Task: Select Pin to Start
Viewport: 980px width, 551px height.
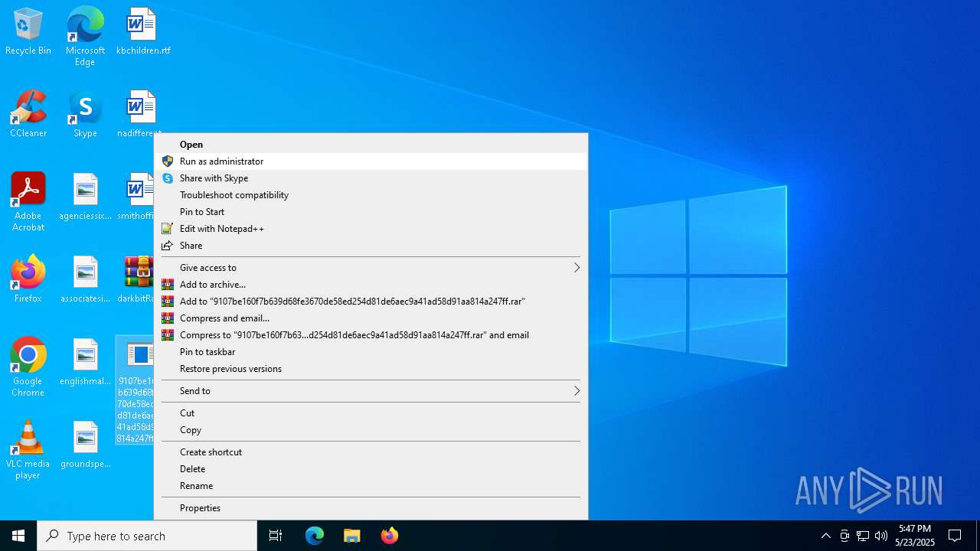Action: coord(371,212)
